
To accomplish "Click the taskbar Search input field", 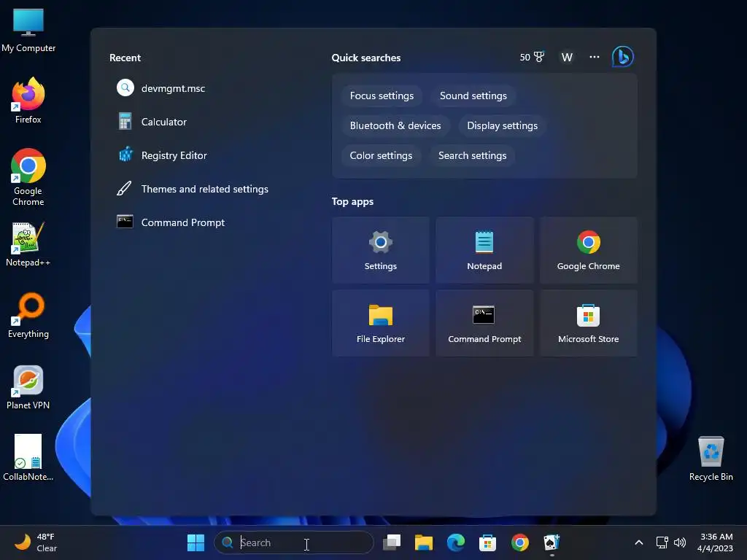I will [x=294, y=542].
